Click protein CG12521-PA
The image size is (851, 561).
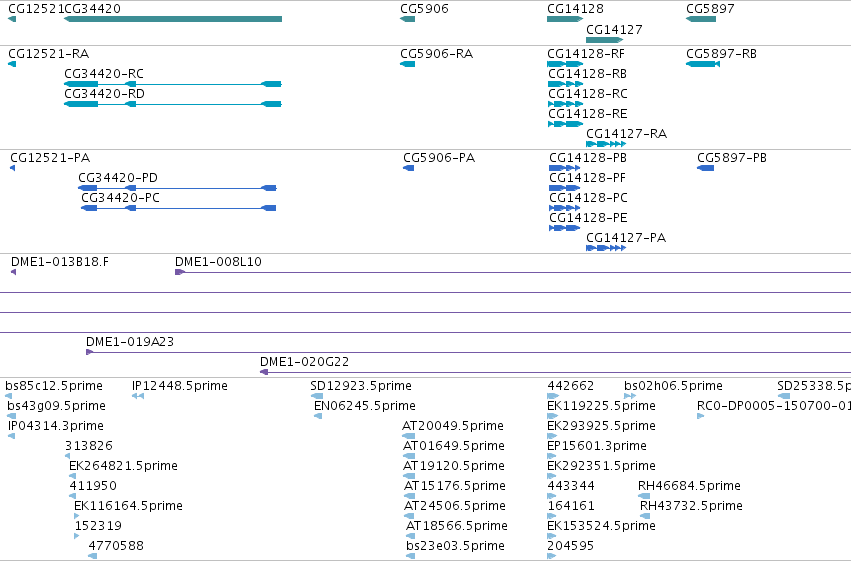point(12,168)
